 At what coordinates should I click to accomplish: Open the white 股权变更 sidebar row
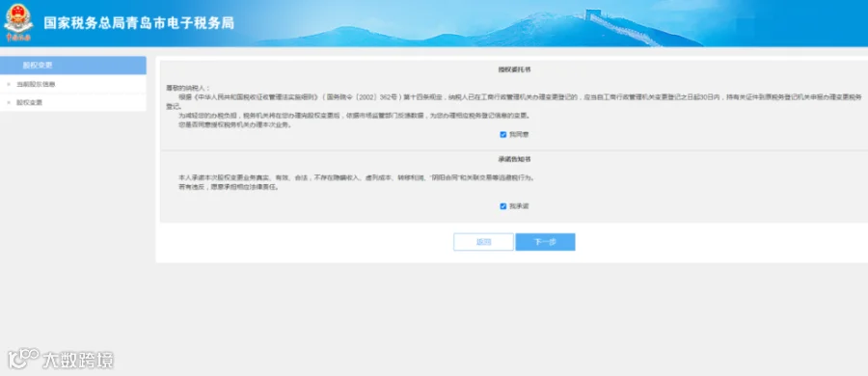[x=73, y=102]
